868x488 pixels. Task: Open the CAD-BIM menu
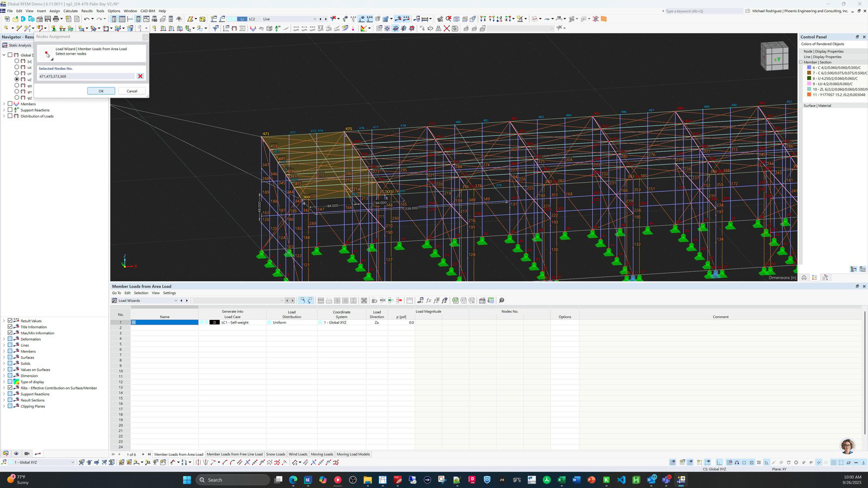coord(148,11)
